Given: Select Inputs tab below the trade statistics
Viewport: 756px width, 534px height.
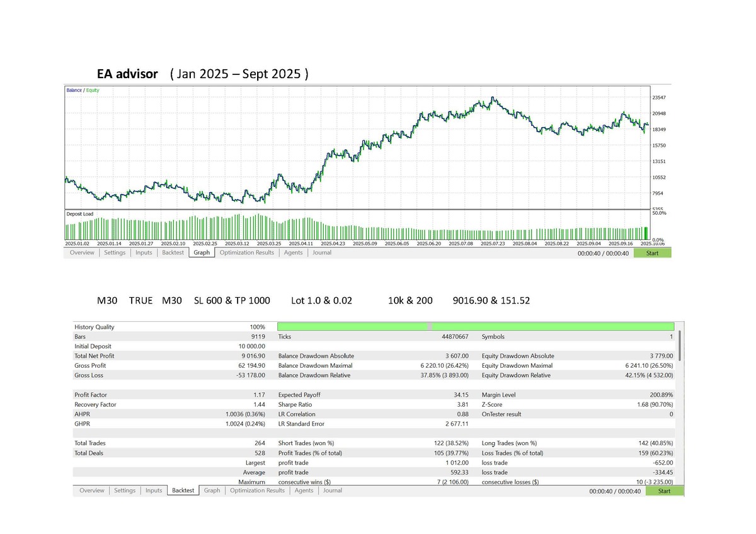Looking at the screenshot, I should [x=154, y=491].
